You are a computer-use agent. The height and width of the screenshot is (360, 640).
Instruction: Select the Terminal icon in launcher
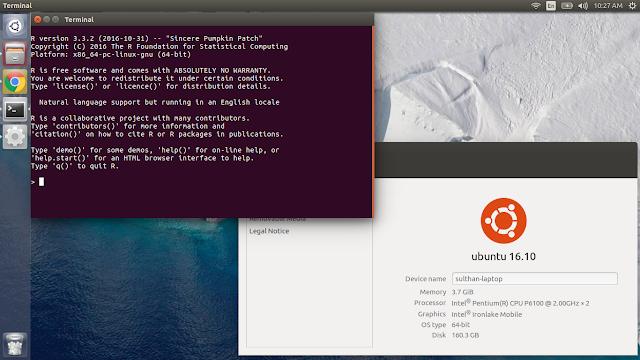point(15,109)
